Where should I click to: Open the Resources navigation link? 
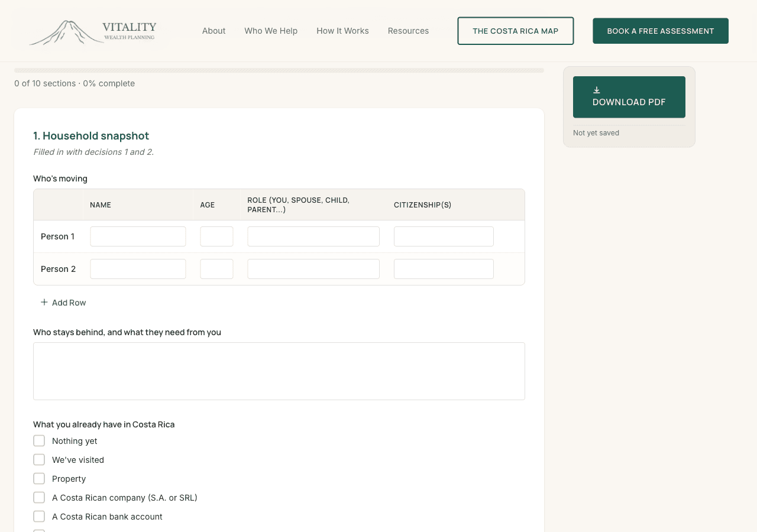pyautogui.click(x=408, y=31)
